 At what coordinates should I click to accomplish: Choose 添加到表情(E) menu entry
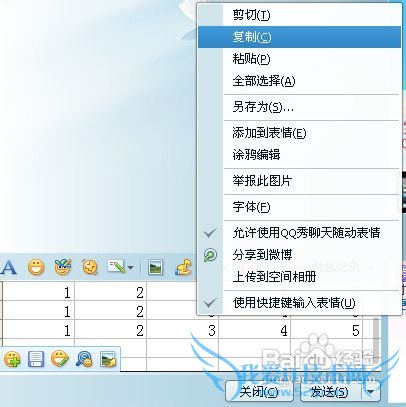point(299,133)
